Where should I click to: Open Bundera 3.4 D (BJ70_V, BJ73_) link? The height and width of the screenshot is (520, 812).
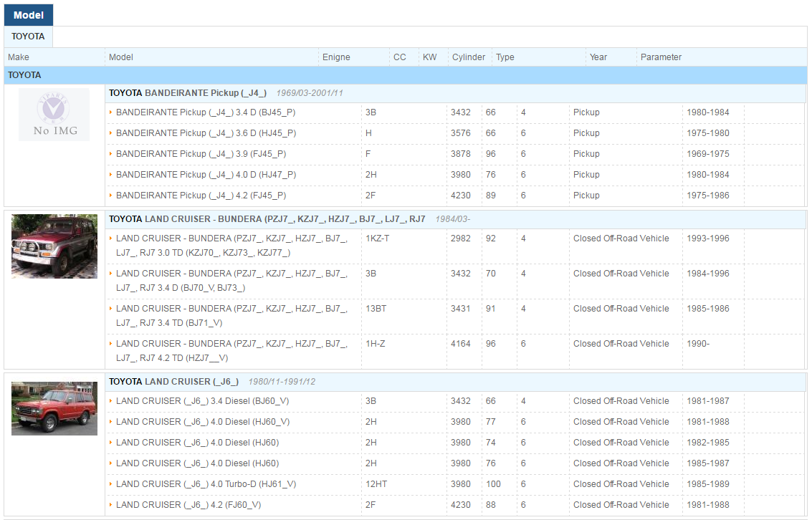click(231, 281)
